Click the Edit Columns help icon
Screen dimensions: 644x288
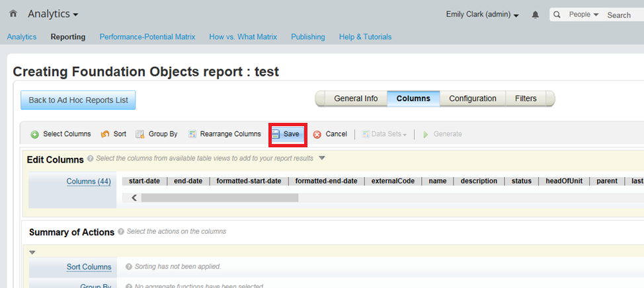coord(91,159)
